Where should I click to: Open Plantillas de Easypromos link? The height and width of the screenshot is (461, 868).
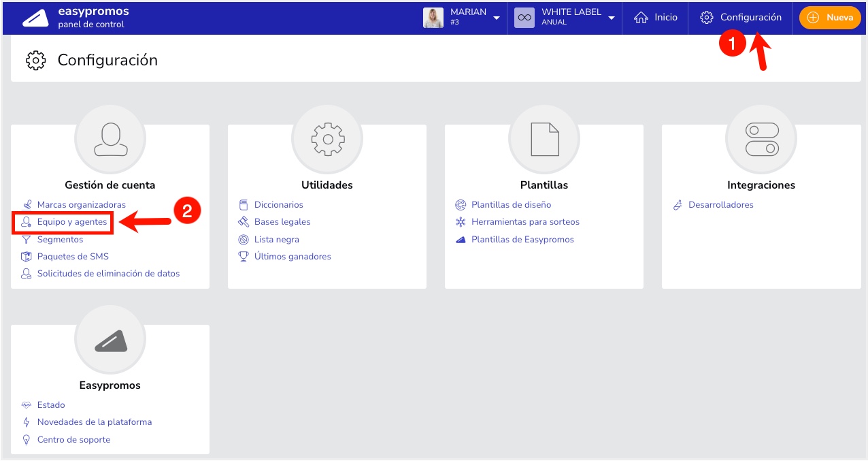pyautogui.click(x=523, y=240)
